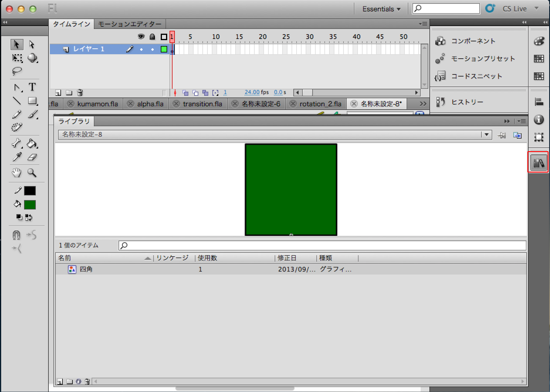Toggle outline square for レイヤー 1

(x=164, y=49)
